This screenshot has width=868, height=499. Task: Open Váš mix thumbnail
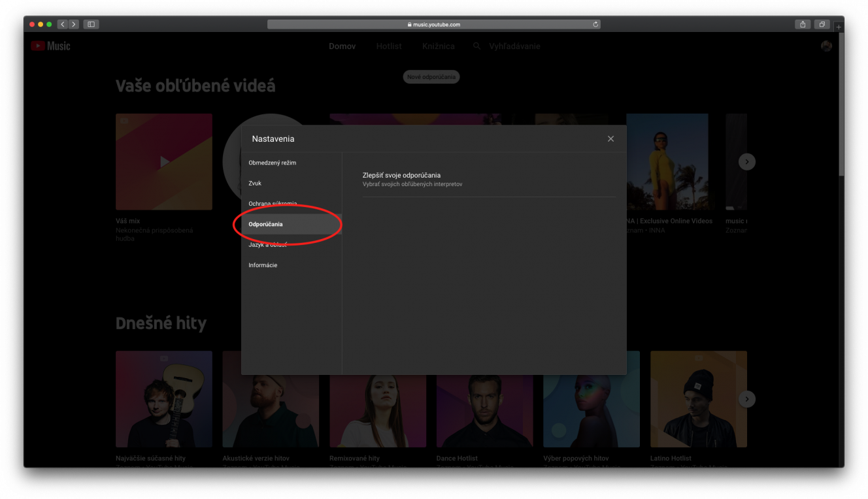[164, 161]
